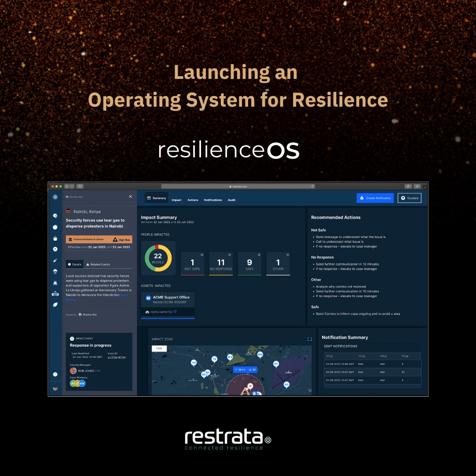Toggle visibility eye on OTHER card
476x476 pixels.
click(x=287, y=254)
